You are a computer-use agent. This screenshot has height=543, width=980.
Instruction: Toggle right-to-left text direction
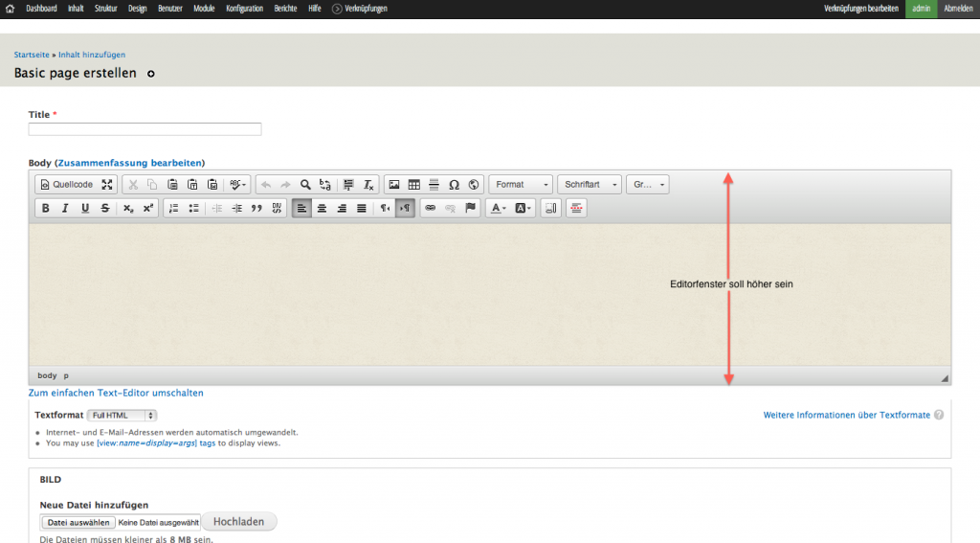point(405,208)
